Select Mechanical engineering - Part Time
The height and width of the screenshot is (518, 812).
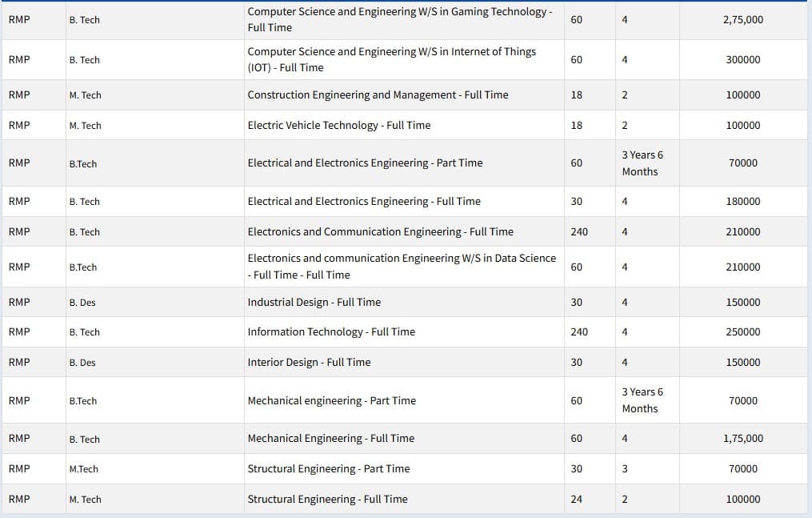[331, 400]
